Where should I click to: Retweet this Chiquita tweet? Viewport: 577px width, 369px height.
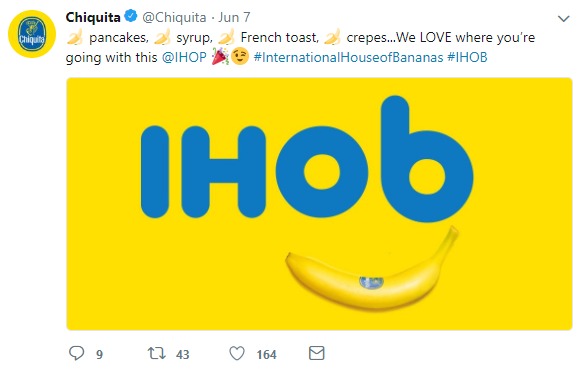(156, 354)
